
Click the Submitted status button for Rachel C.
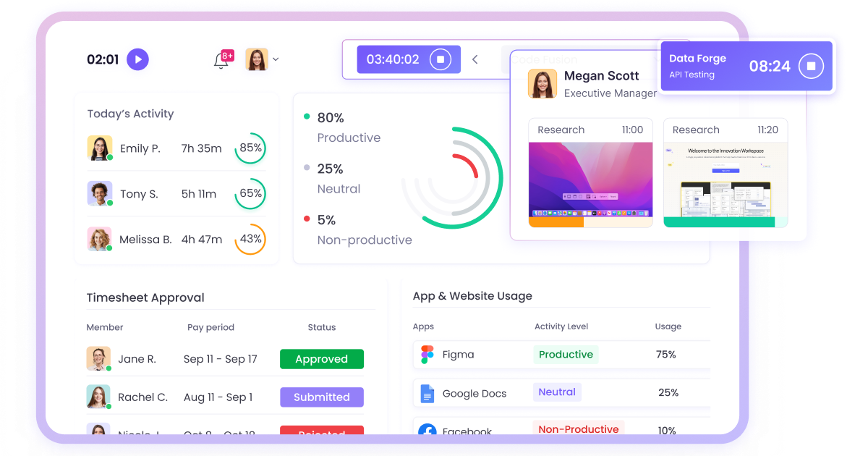[x=322, y=397]
